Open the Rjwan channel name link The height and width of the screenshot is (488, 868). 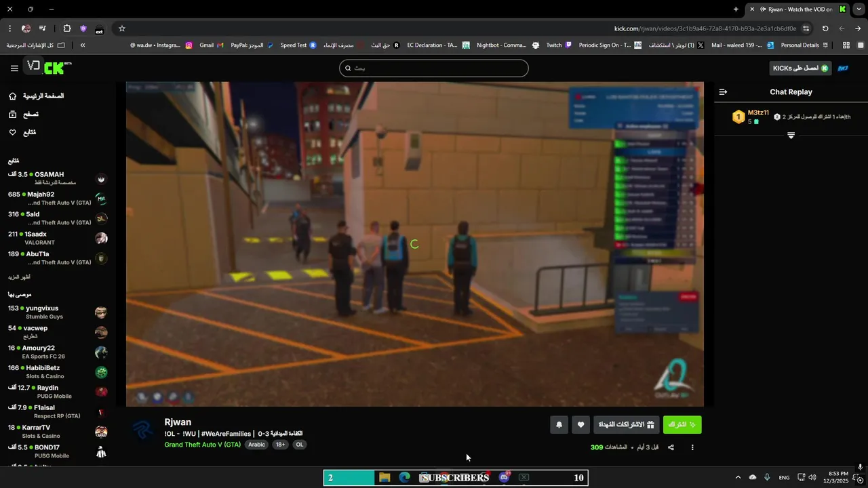[x=178, y=422]
